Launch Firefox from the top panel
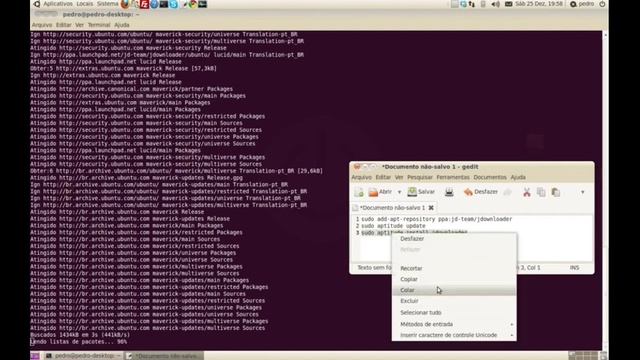The height and width of the screenshot is (360, 640). (x=125, y=4)
